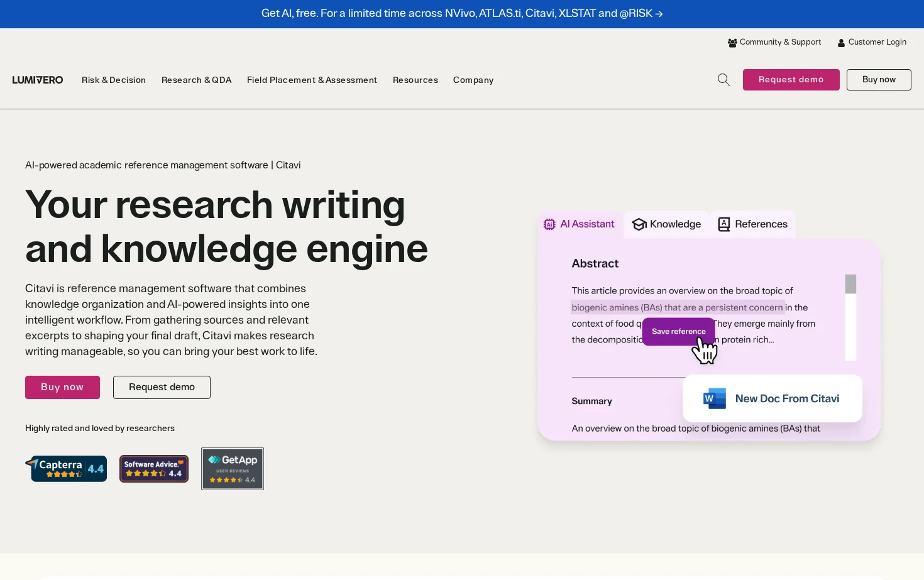Expand the Research & QDA menu
Viewport: 924px width, 580px height.
click(197, 80)
